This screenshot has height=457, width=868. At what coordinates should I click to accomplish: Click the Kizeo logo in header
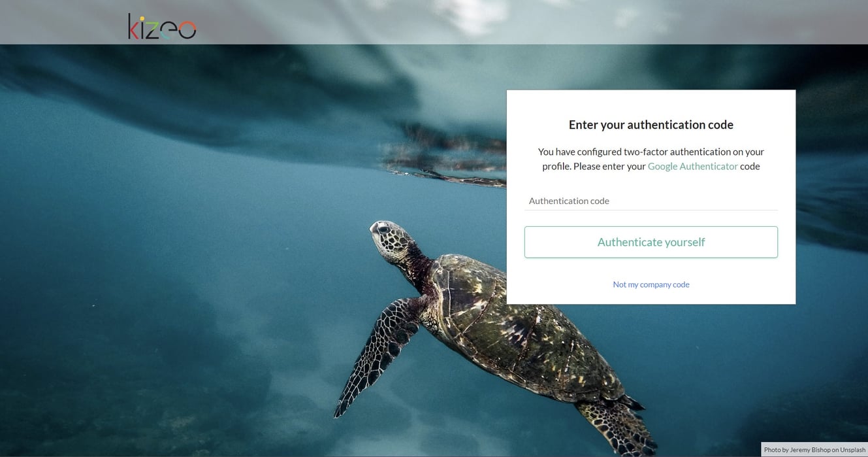pyautogui.click(x=162, y=26)
